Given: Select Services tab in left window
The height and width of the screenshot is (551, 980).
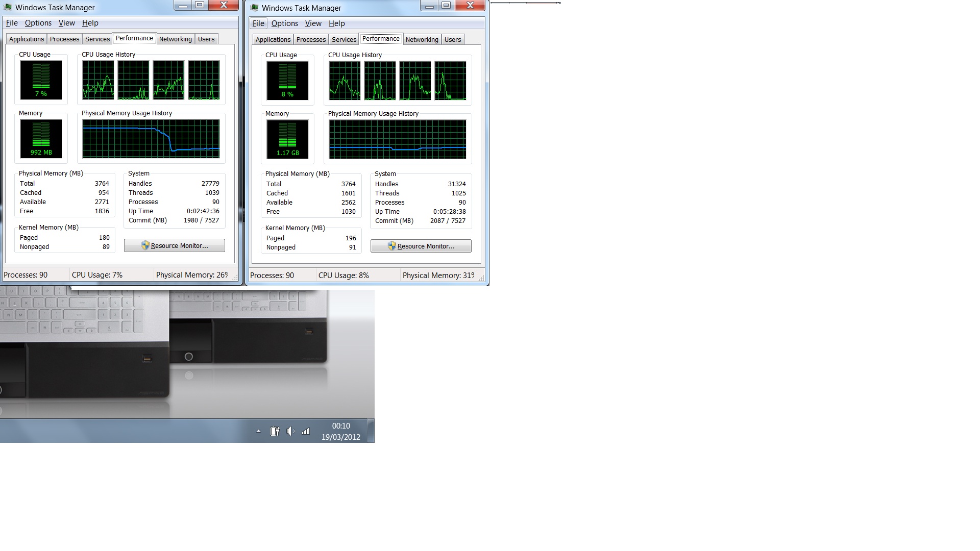Looking at the screenshot, I should coord(97,39).
